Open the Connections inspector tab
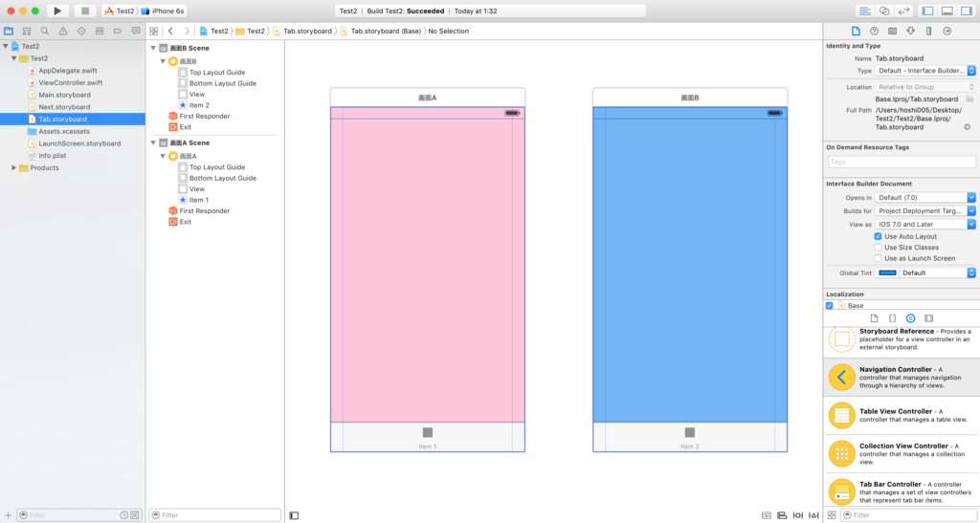Screen dimensions: 980x523 (x=947, y=31)
